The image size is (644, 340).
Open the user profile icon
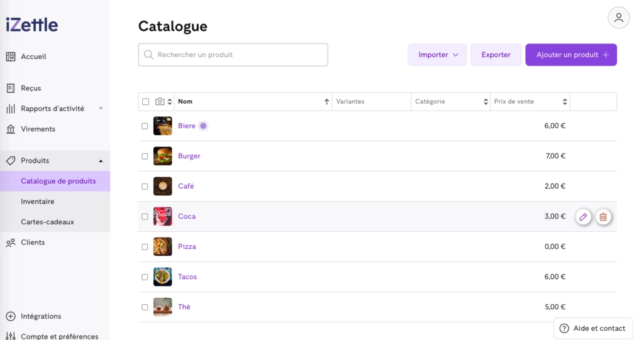pyautogui.click(x=619, y=18)
